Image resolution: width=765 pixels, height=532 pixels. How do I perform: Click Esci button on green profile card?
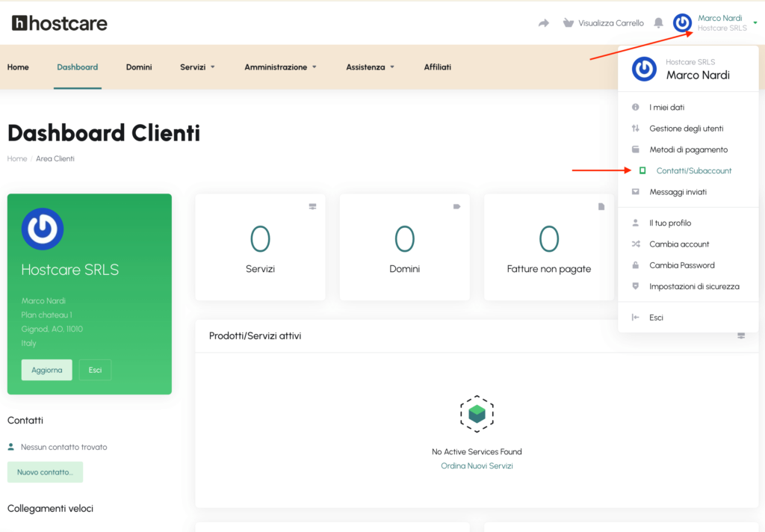[x=95, y=370]
